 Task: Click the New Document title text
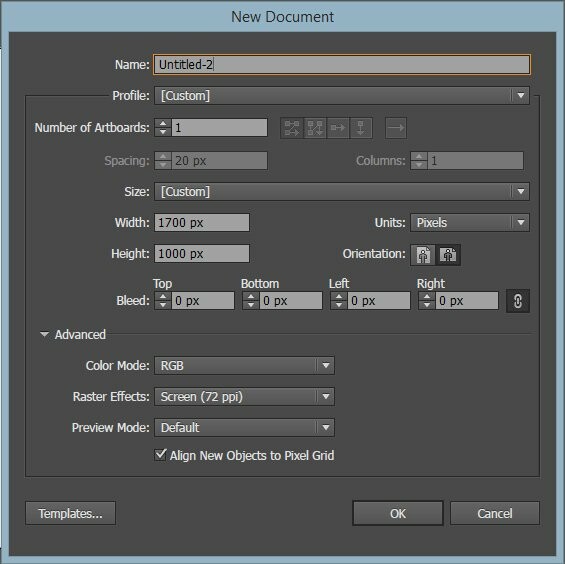(x=282, y=17)
